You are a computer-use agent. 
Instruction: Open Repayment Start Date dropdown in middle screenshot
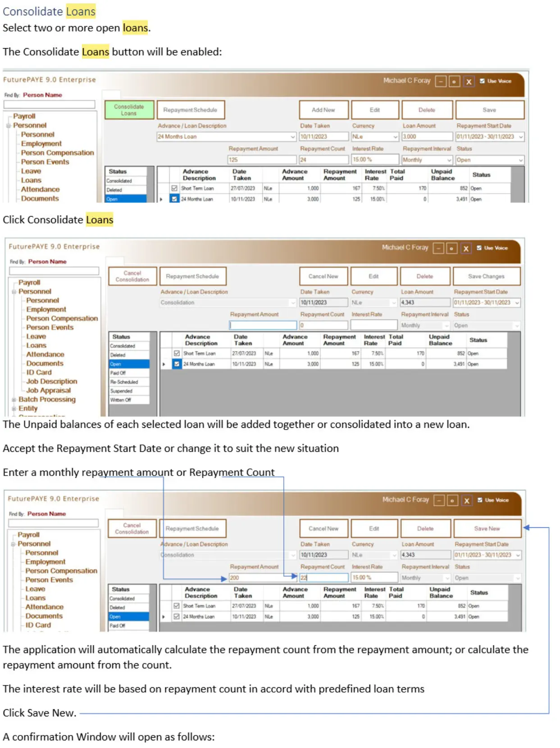pos(517,303)
